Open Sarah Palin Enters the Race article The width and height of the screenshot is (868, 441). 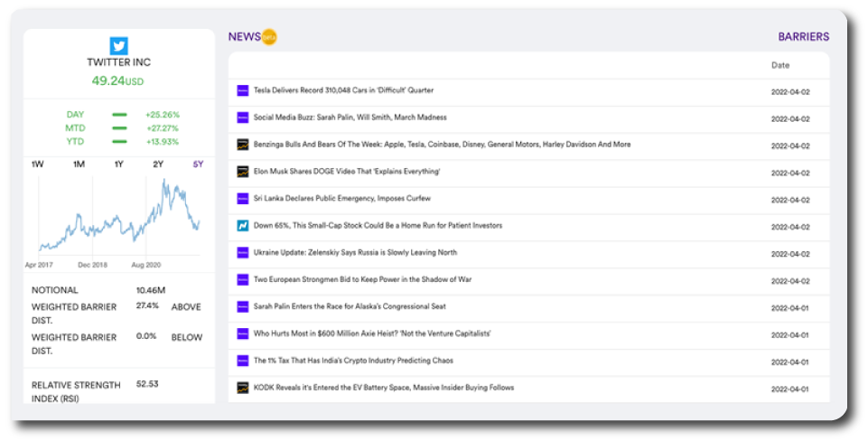tap(350, 306)
